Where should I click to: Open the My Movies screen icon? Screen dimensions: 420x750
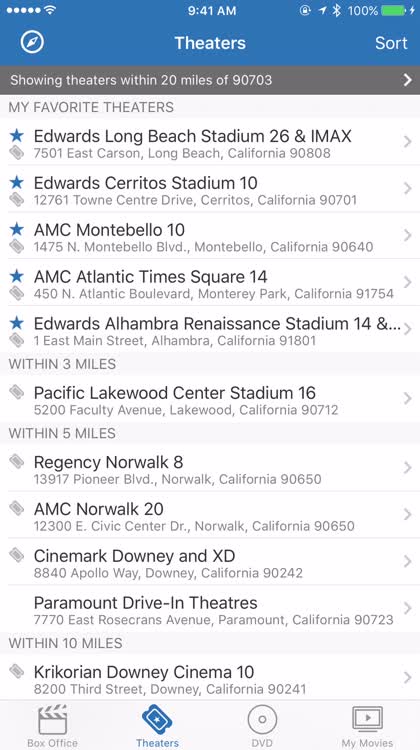[367, 720]
